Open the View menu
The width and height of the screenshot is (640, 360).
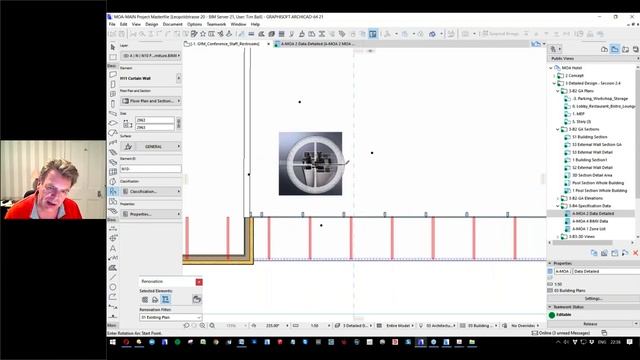pos(136,24)
